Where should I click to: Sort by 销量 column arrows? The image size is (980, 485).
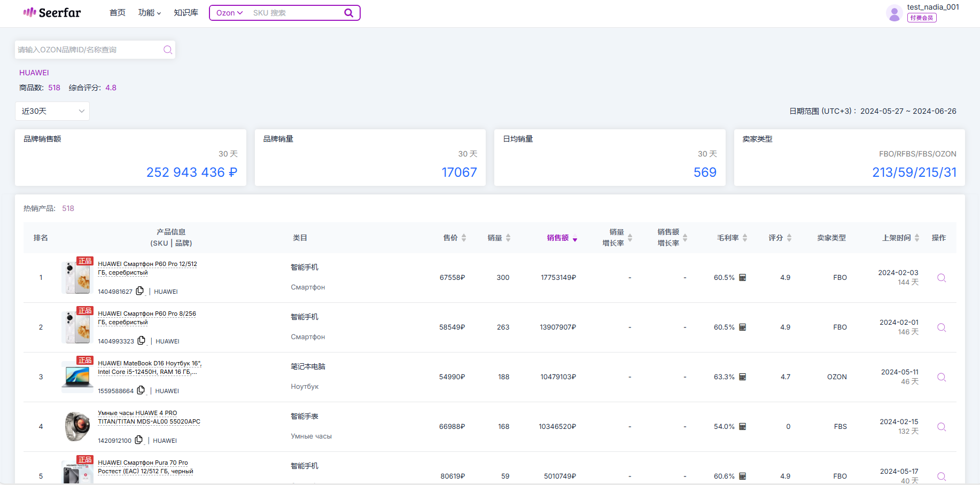[508, 238]
